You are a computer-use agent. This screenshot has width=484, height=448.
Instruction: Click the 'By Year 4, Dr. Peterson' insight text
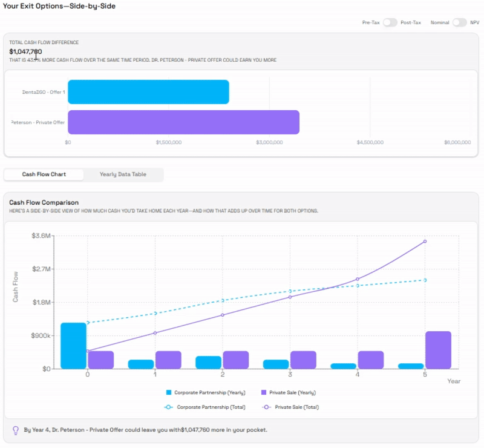[x=145, y=430]
